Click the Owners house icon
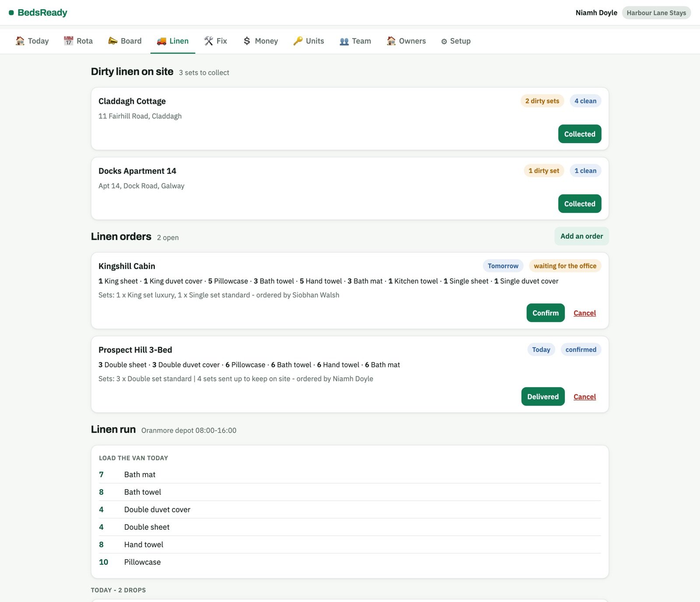This screenshot has height=602, width=700. 391,41
